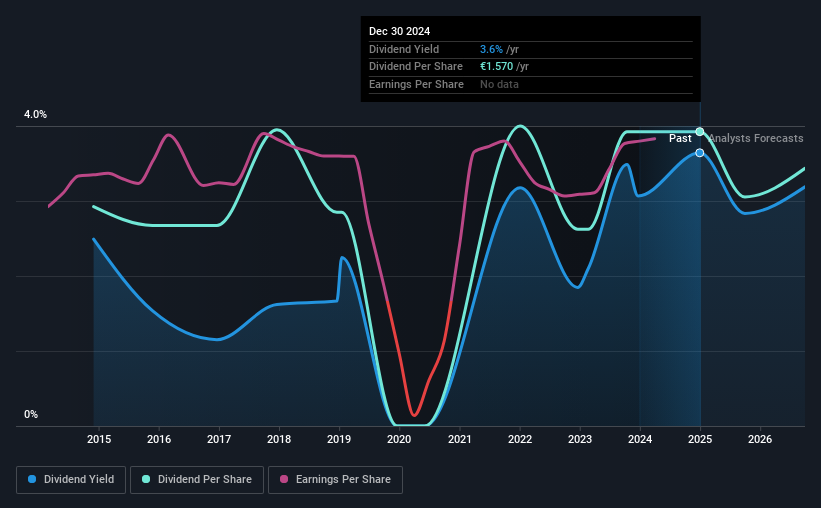Click the 2019 x-axis label
The image size is (821, 508).
[339, 439]
